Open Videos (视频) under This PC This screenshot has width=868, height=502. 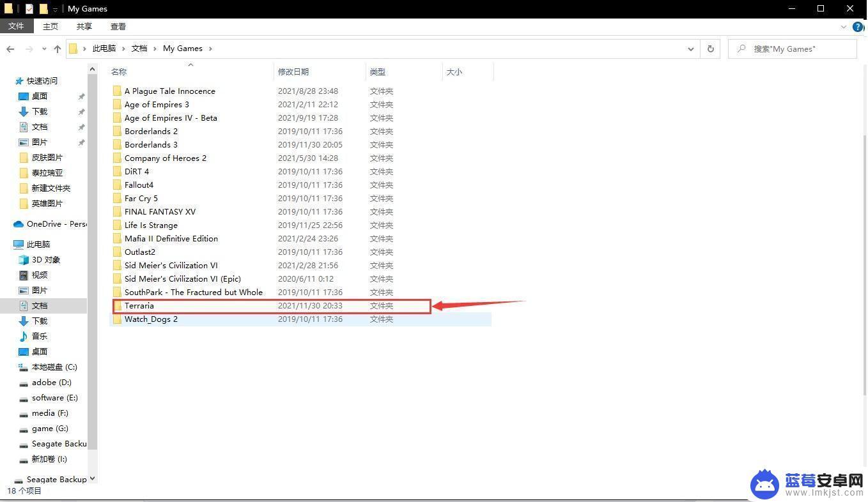pos(33,275)
